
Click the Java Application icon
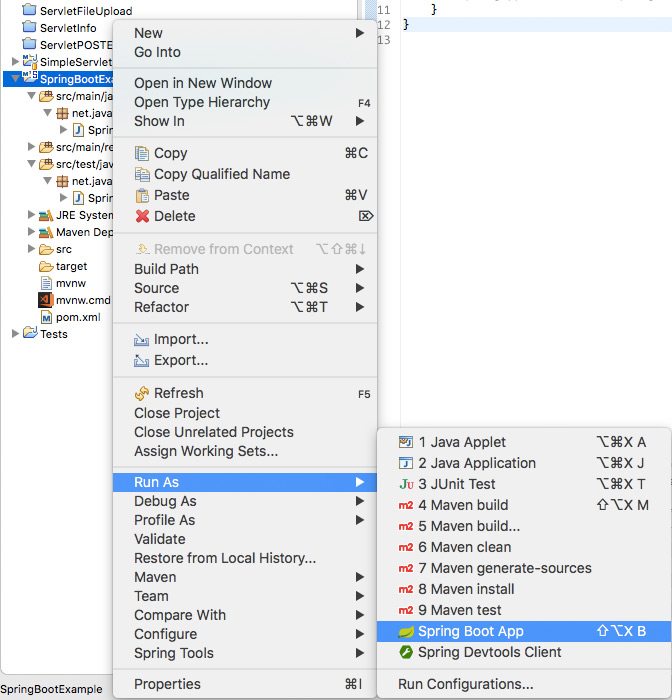coord(406,463)
